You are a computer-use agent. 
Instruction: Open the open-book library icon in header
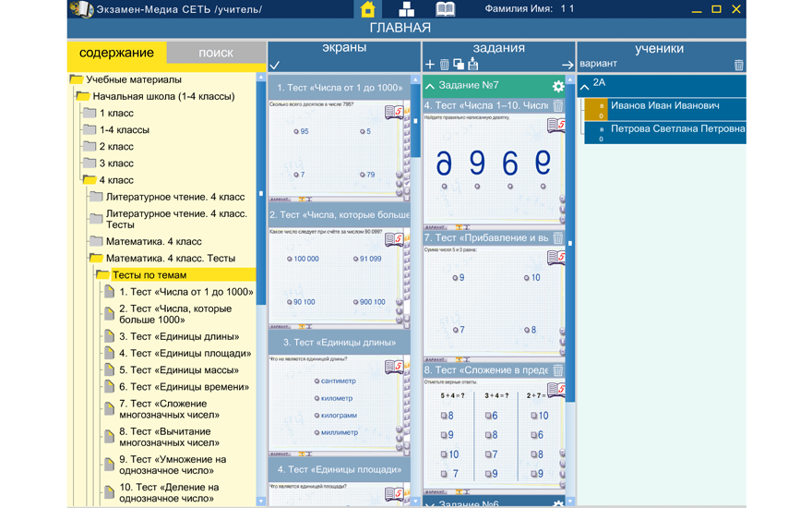pyautogui.click(x=445, y=9)
